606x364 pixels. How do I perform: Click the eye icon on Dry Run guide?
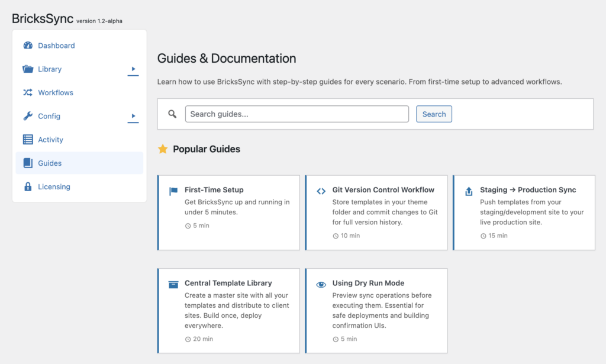[x=321, y=284]
